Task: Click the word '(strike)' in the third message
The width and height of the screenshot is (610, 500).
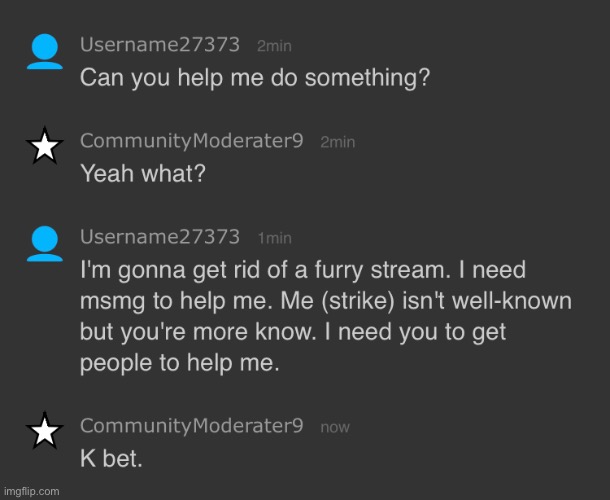Action: (358, 302)
